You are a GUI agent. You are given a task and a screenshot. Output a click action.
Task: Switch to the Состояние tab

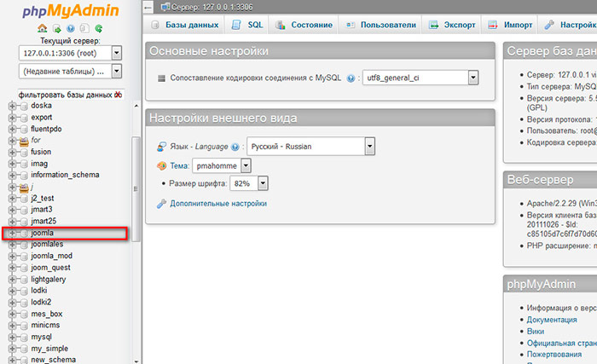(x=304, y=25)
